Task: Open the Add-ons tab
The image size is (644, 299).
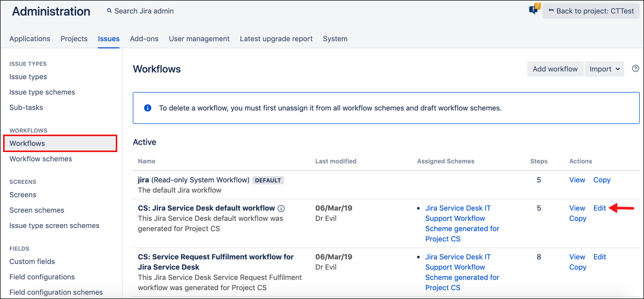Action: click(144, 39)
